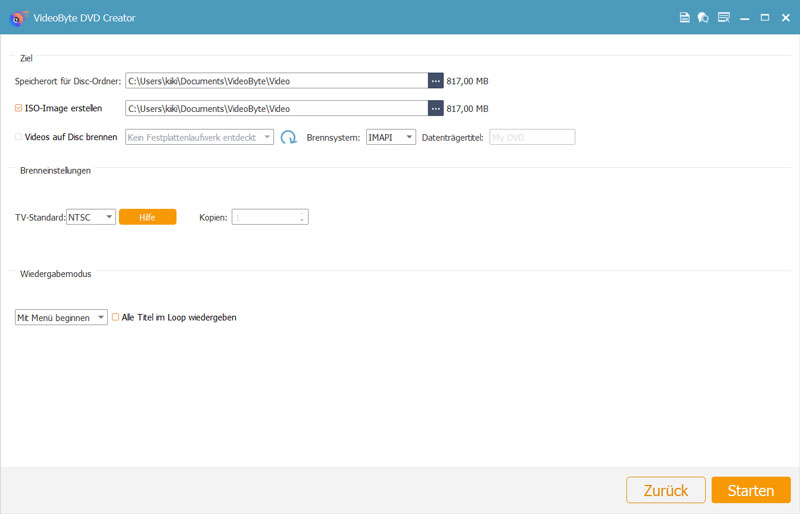800x514 pixels.
Task: Click the orange Hilfe button
Action: [x=147, y=217]
